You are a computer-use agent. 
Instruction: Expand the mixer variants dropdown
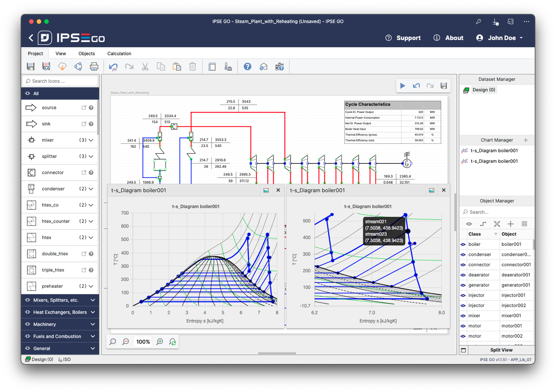click(x=91, y=140)
